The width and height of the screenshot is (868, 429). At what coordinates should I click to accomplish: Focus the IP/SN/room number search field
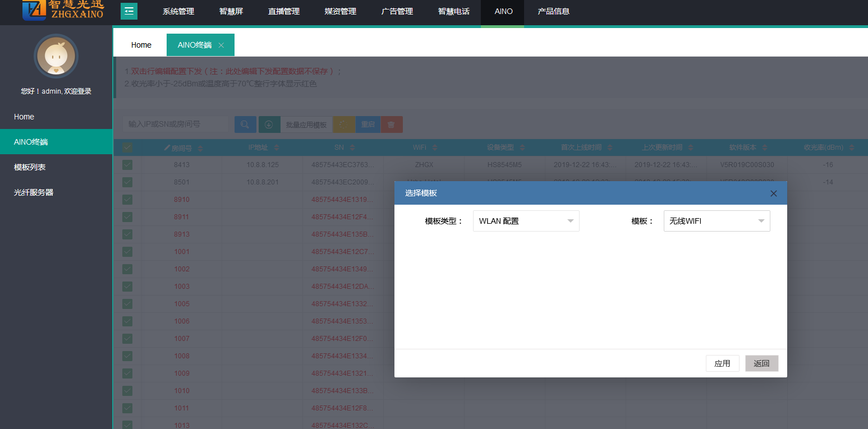point(175,124)
